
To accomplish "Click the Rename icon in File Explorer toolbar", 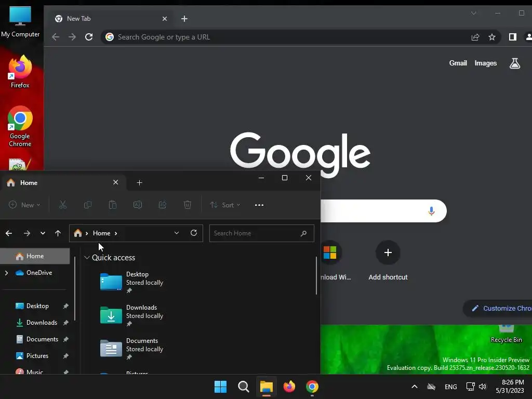I will point(137,205).
